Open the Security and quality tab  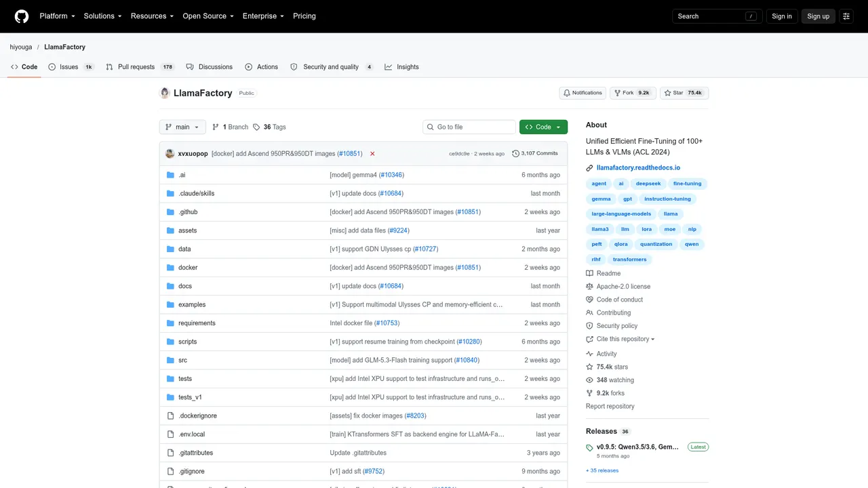tap(332, 67)
